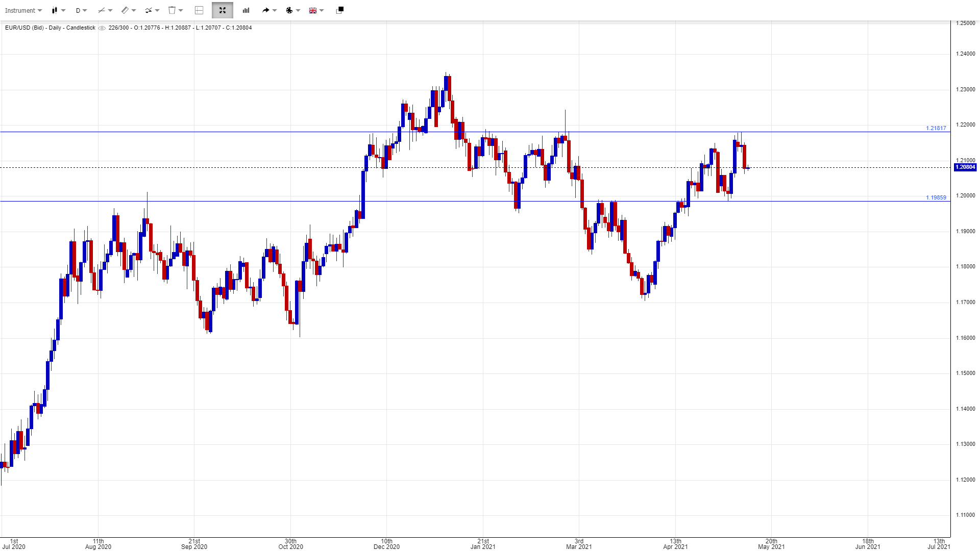Toggle the eye visibility icon beside chart title
This screenshot has width=980, height=551.
pos(102,28)
